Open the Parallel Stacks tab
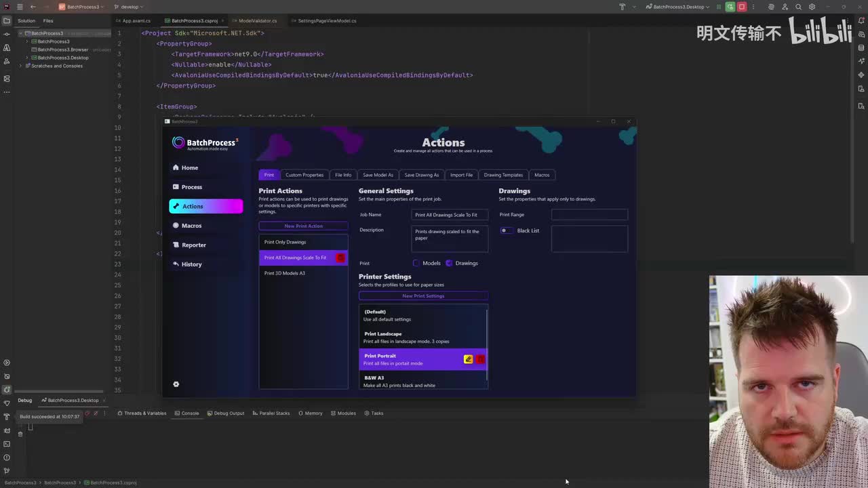Screen dimensions: 868x488 point(271,413)
